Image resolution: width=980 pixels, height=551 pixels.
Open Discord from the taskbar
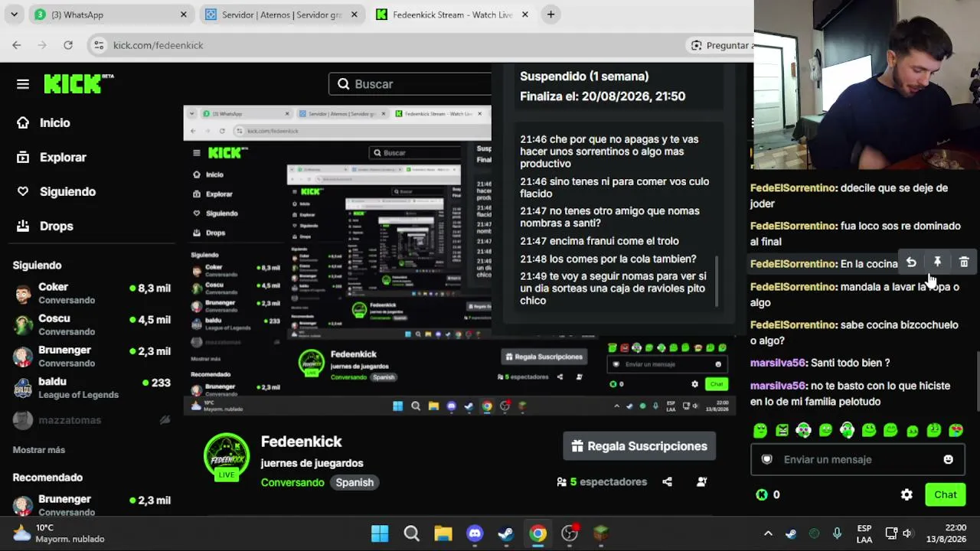pyautogui.click(x=475, y=533)
